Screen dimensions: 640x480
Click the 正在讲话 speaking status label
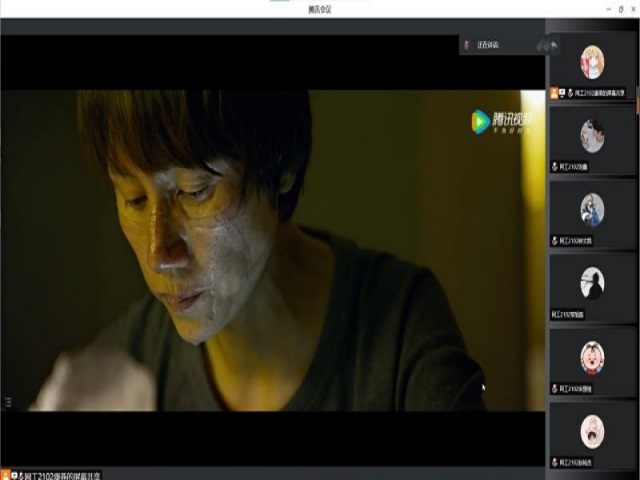[x=488, y=45]
